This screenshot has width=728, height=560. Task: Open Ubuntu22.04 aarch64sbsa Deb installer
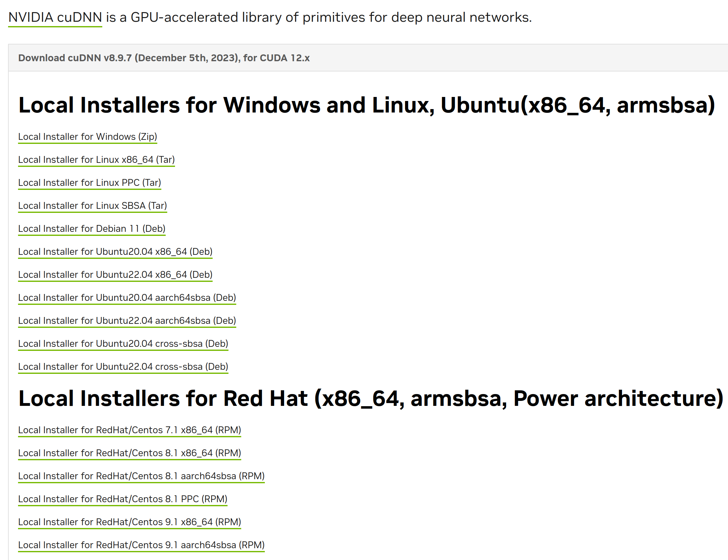pos(127,321)
